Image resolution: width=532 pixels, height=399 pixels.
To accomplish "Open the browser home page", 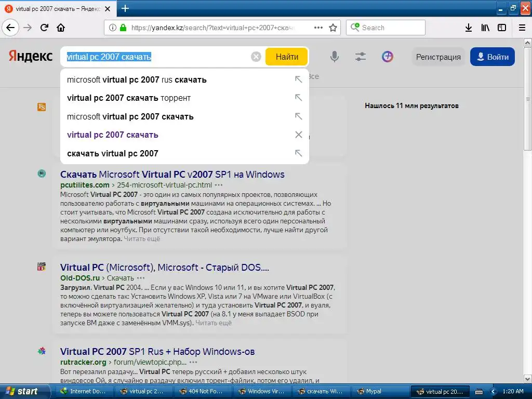I will 61,28.
